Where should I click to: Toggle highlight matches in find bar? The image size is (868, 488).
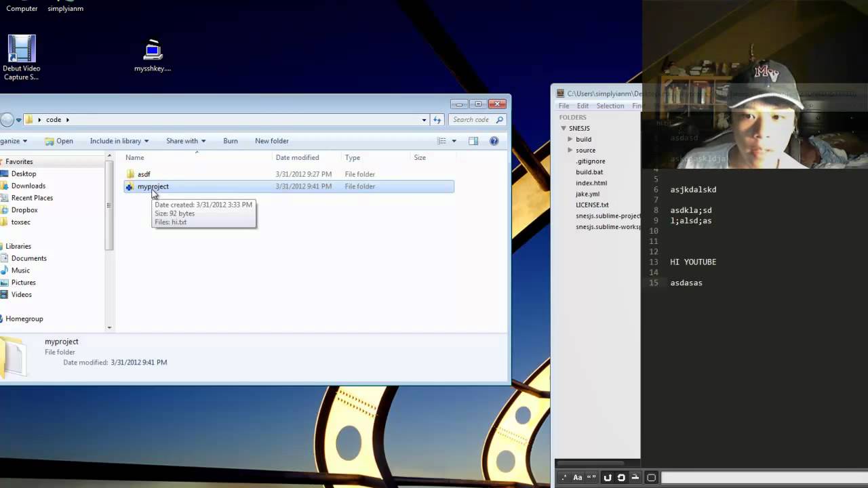[652, 477]
